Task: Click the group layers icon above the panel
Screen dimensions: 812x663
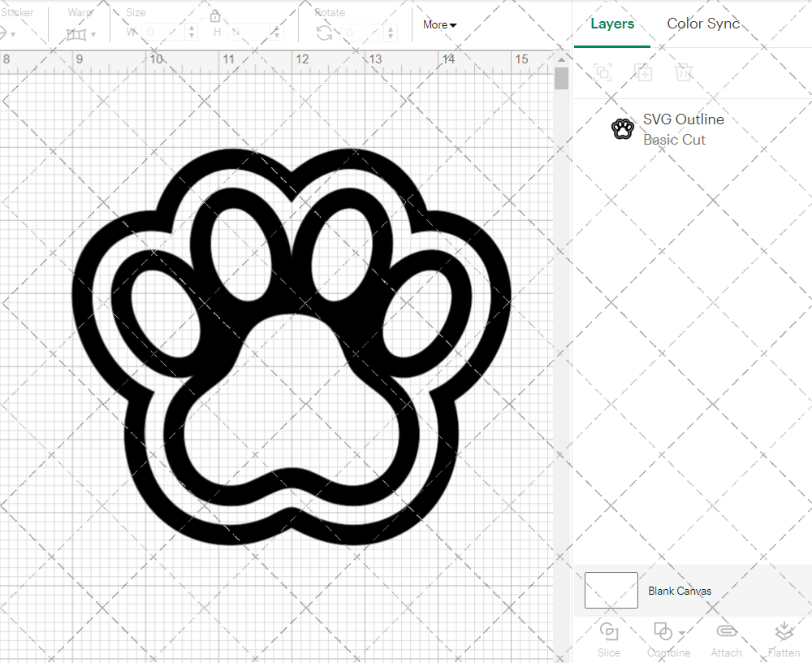Action: tap(603, 72)
